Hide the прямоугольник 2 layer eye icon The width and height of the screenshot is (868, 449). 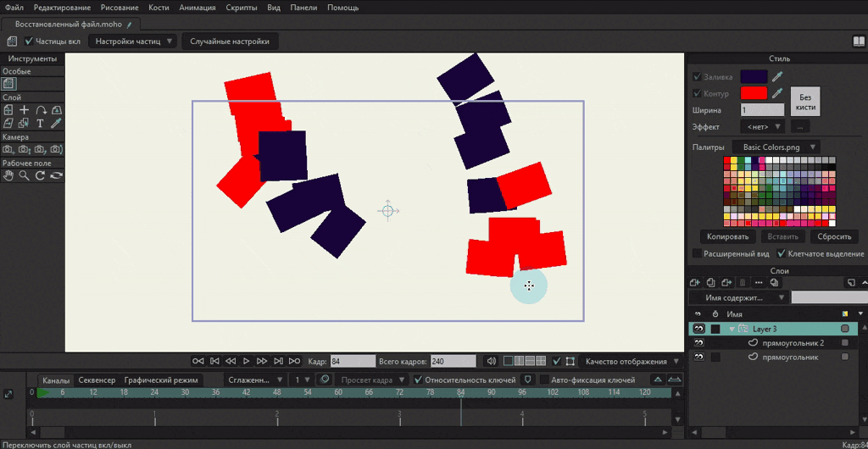698,343
